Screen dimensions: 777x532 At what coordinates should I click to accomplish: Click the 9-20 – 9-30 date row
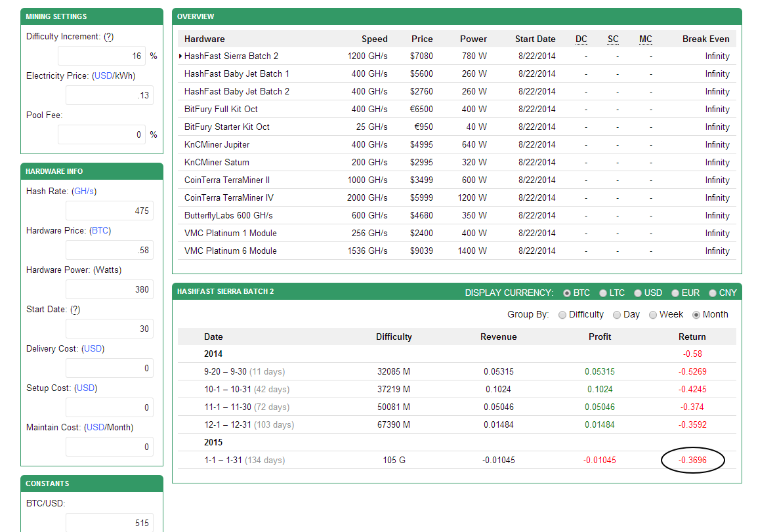[x=457, y=372]
